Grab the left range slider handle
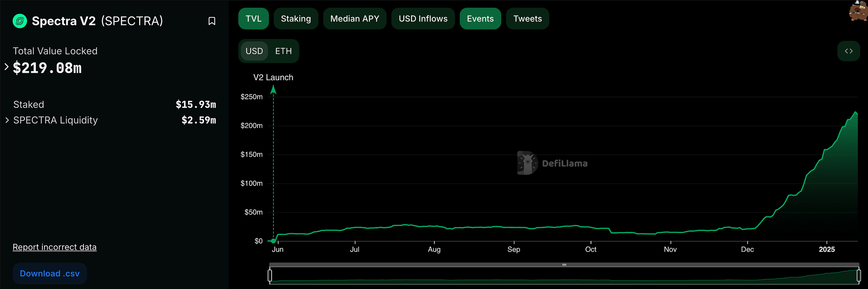 270,275
